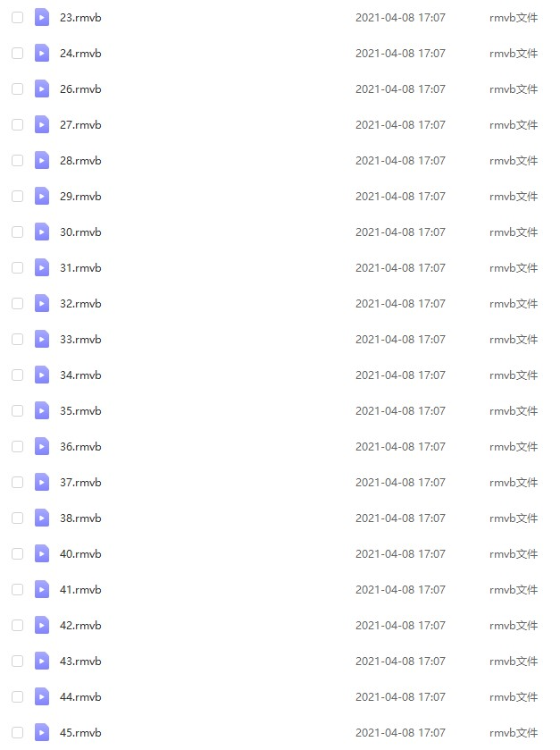Click the video icon beside 35.rmvb

pyautogui.click(x=42, y=410)
